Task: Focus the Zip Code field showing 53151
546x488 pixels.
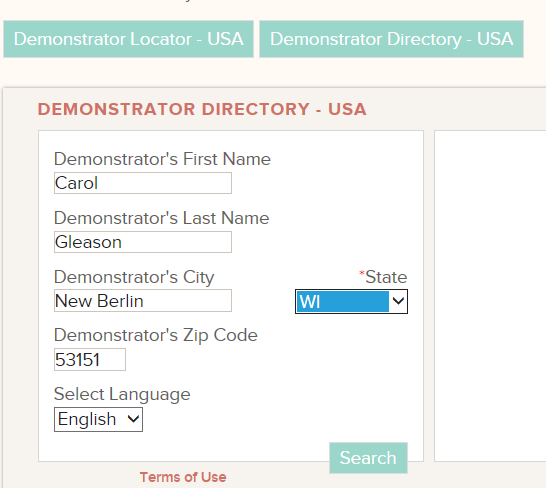Action: pos(90,359)
